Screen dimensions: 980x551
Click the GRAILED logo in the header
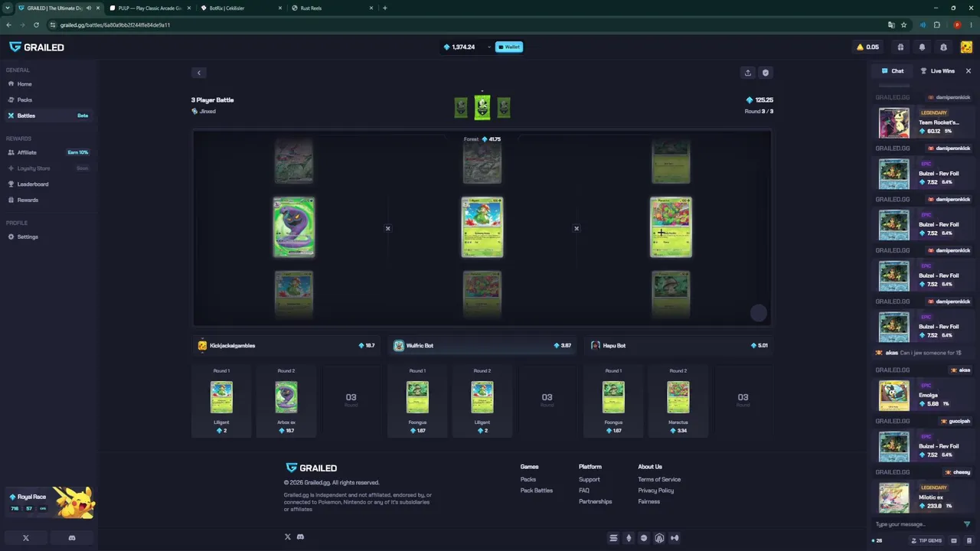(x=37, y=47)
